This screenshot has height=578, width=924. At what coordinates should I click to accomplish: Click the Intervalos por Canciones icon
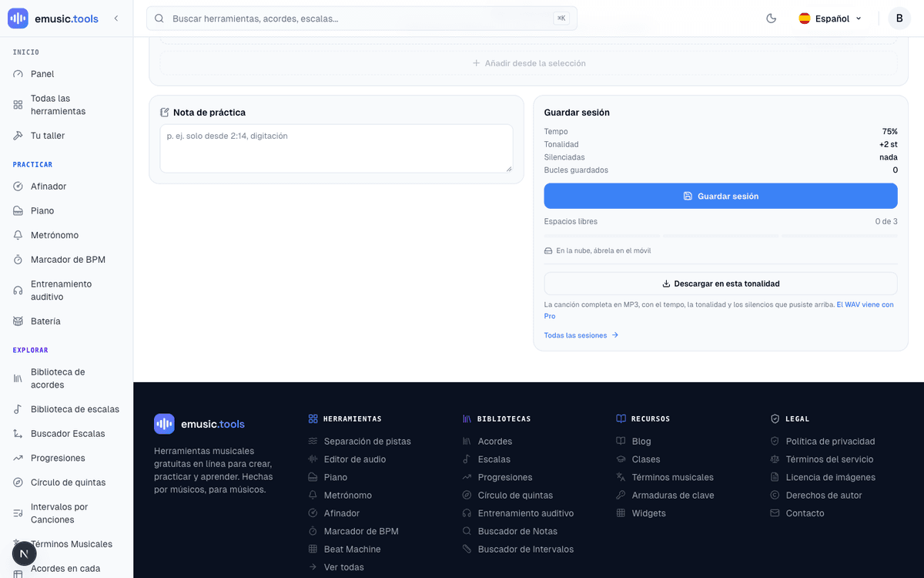point(18,513)
